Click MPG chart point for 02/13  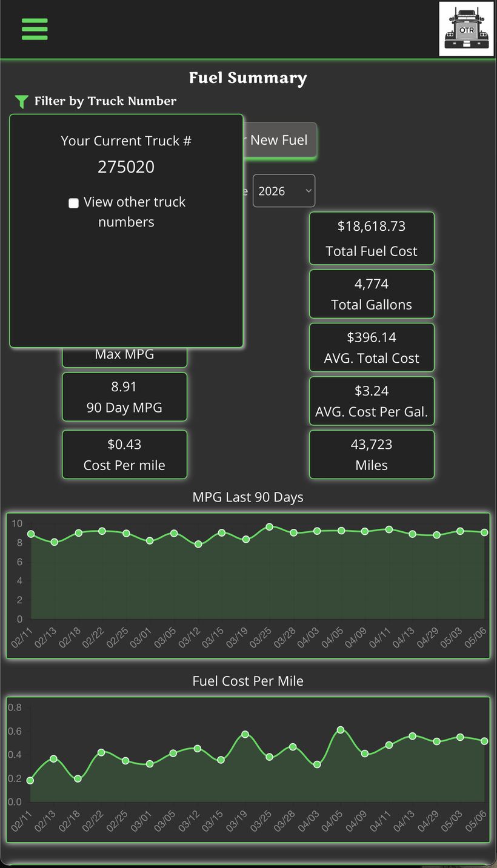point(55,542)
